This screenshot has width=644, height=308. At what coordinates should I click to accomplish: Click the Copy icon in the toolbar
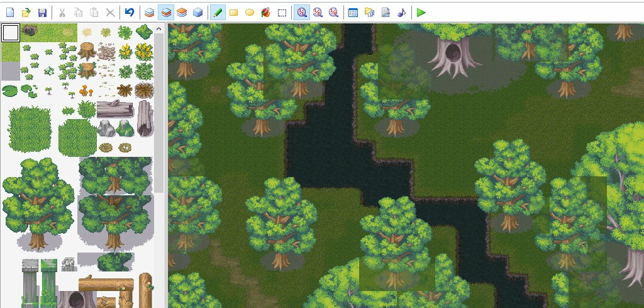coord(78,13)
